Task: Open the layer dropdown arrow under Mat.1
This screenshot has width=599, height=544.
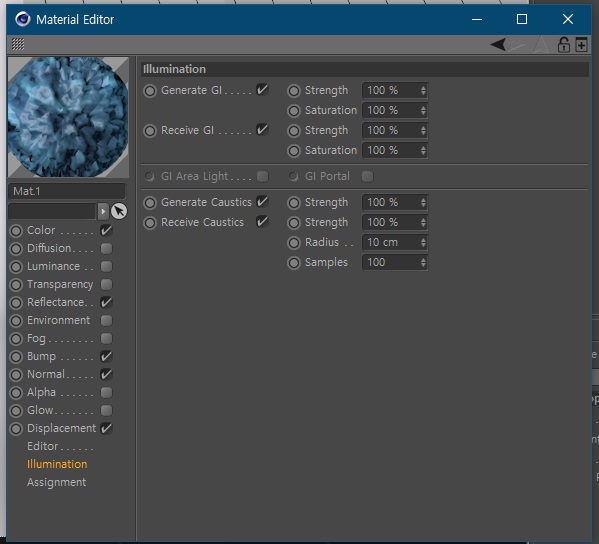Action: (103, 211)
